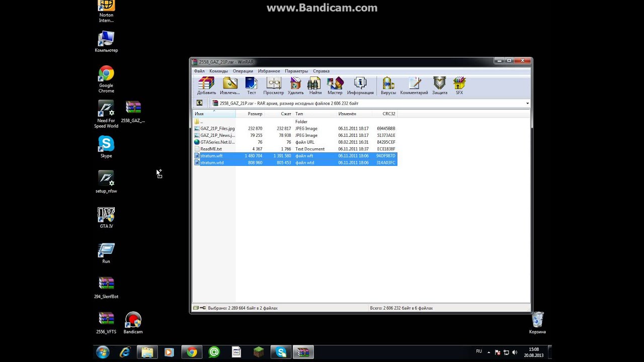
Task: Open Internet Explorer from taskbar
Action: pyautogui.click(x=125, y=352)
